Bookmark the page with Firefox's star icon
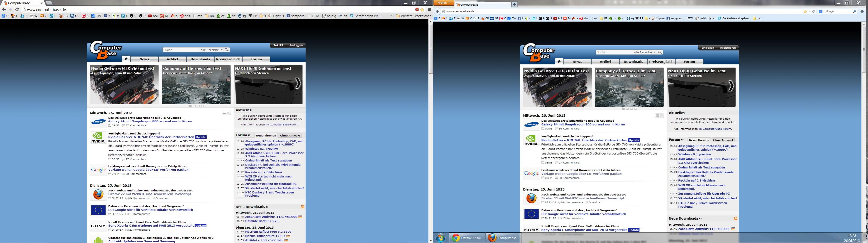This screenshot has width=868, height=243. [x=805, y=11]
